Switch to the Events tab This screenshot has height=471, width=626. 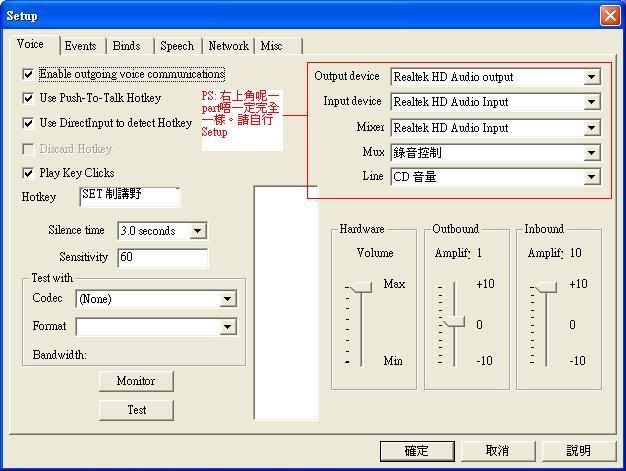[x=80, y=46]
